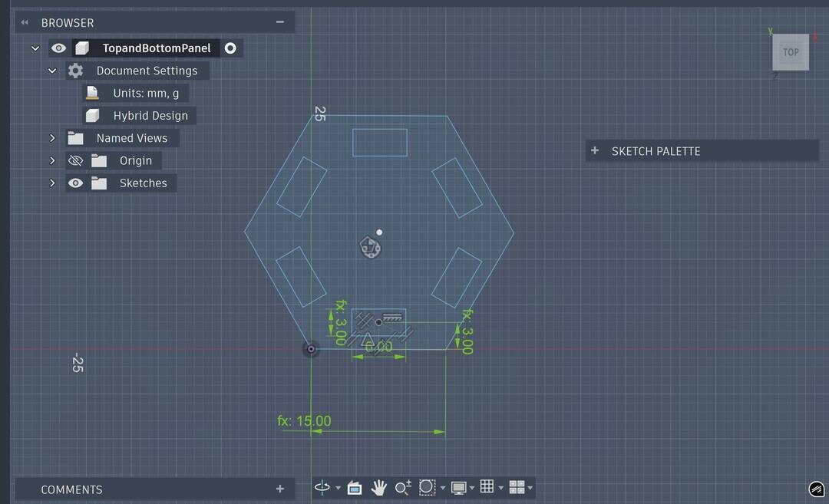
Task: Click the white point near hexagon center
Action: [x=379, y=232]
